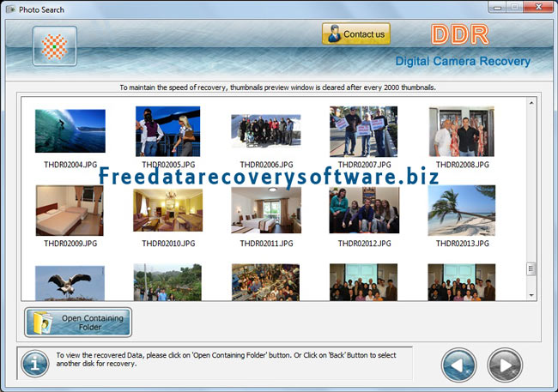Click the file name THDR02012.JPG

tap(364, 244)
